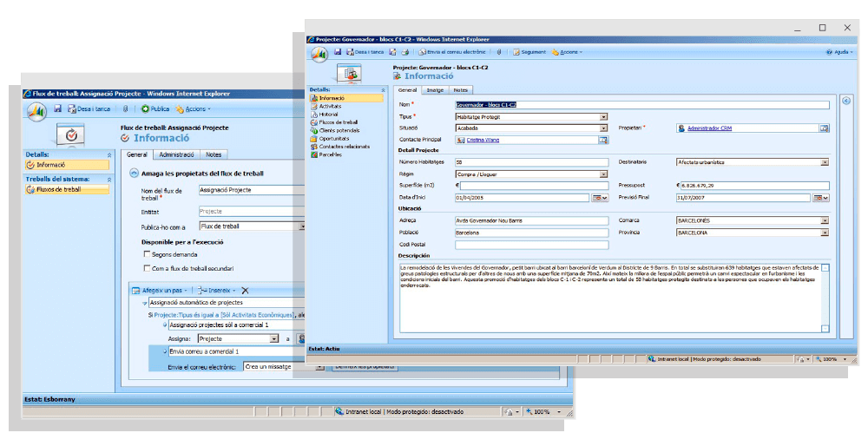Click lookup icon for Contacte Principal
The width and height of the screenshot is (868, 446).
[x=603, y=140]
